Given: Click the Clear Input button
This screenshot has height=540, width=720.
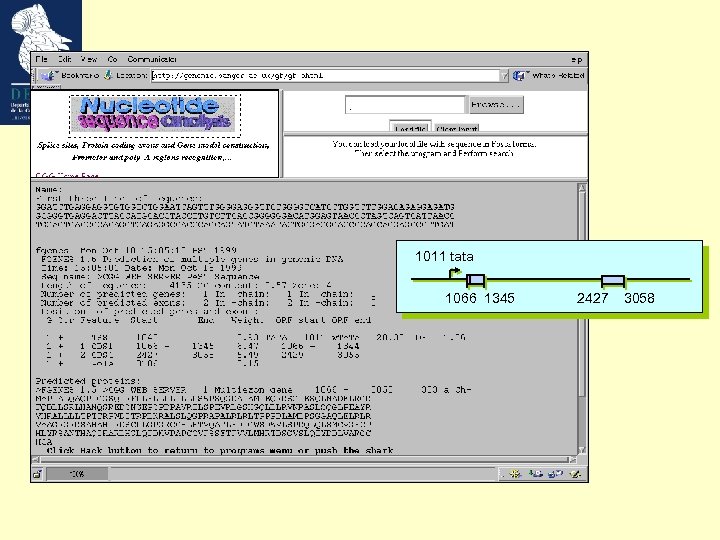Looking at the screenshot, I should [x=457, y=128].
